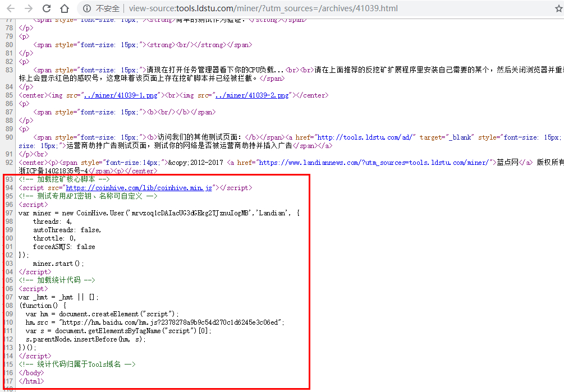Click line number 97 in the gutter
The height and width of the screenshot is (392, 564).
click(9, 213)
